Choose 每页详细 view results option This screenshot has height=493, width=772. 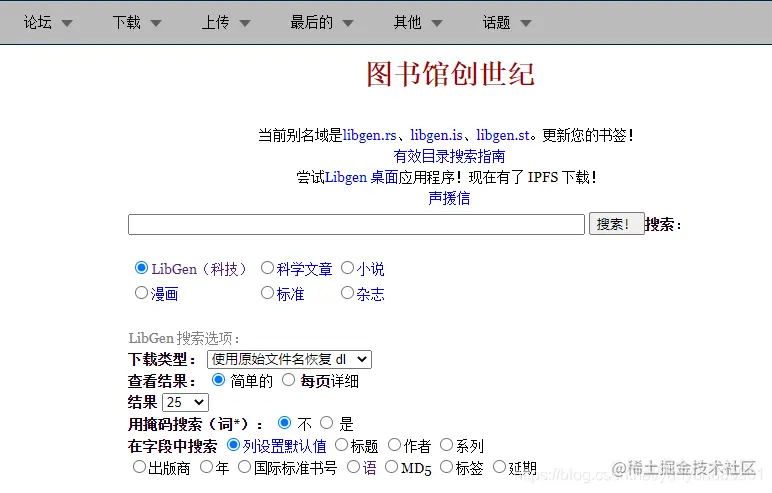tap(289, 380)
